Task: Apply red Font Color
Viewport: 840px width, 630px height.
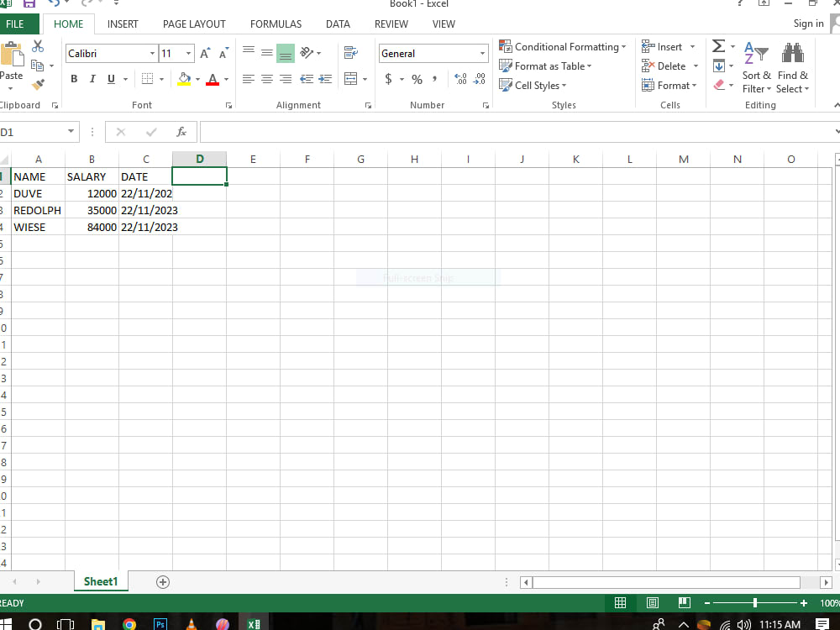Action: point(213,79)
